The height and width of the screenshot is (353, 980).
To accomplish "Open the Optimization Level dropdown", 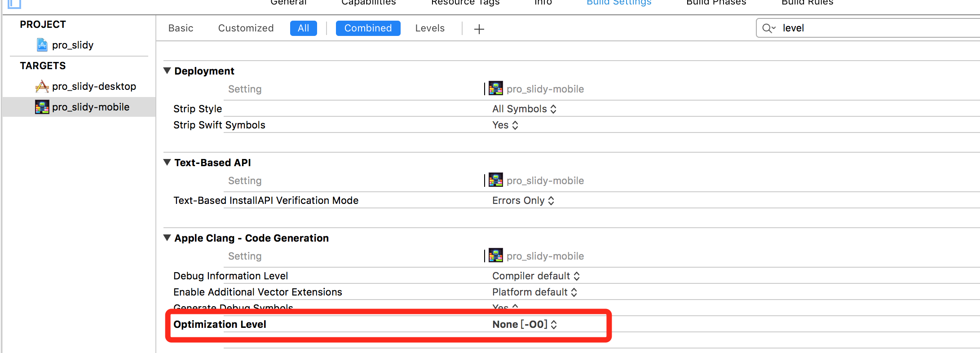I will point(525,324).
